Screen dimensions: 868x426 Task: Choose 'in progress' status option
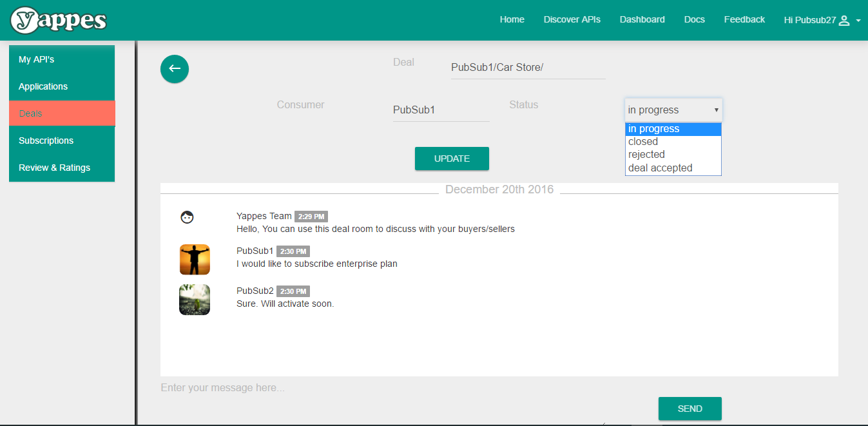[x=673, y=129]
